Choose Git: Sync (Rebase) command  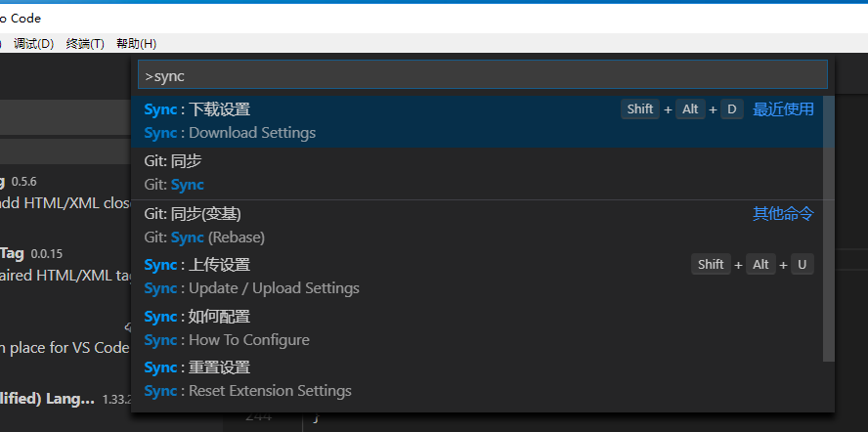coord(477,226)
